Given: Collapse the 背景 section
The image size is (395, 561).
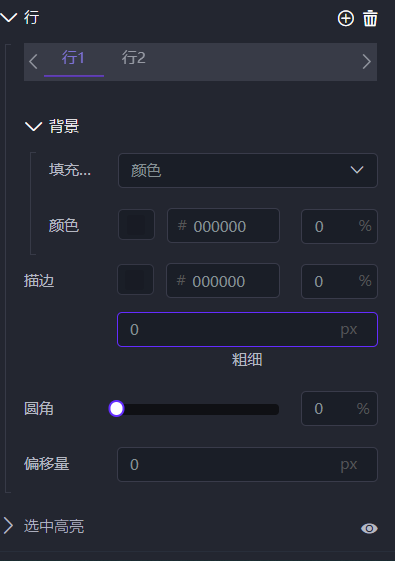Looking at the screenshot, I should tap(33, 126).
